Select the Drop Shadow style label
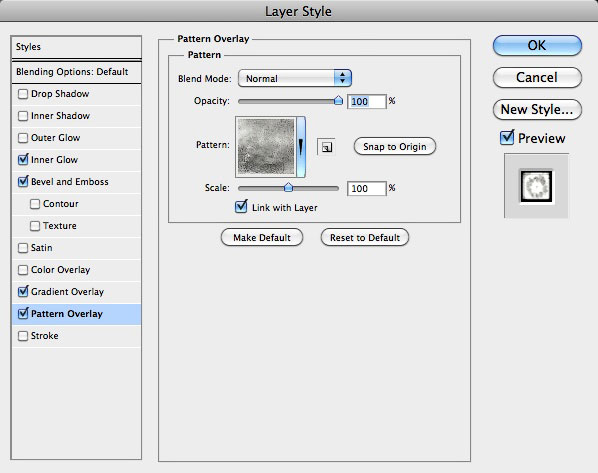Viewport: 598px width, 473px height. click(60, 94)
